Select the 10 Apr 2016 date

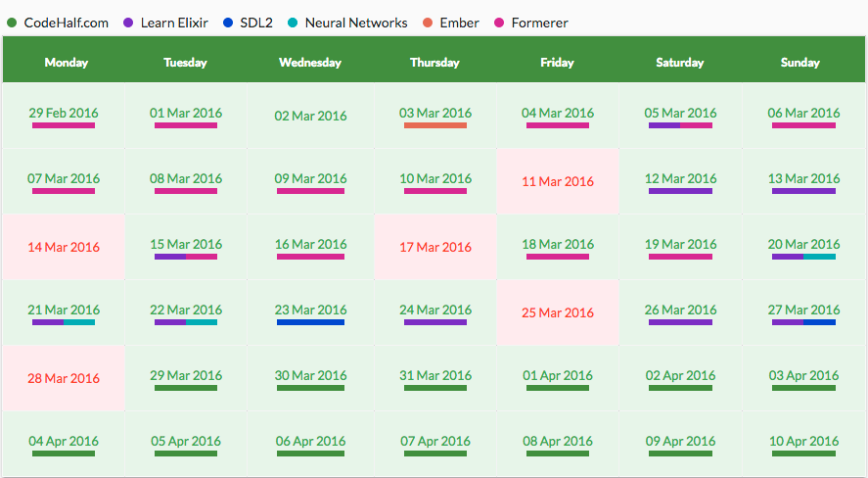point(803,442)
